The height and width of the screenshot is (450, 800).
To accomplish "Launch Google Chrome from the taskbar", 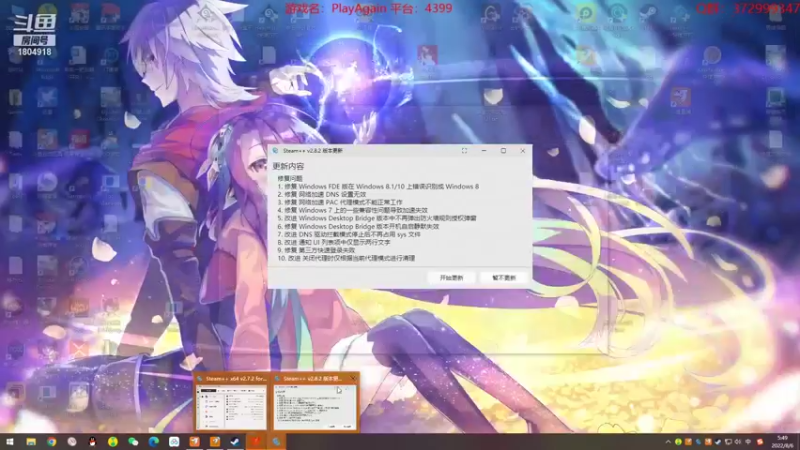I will tap(52, 441).
